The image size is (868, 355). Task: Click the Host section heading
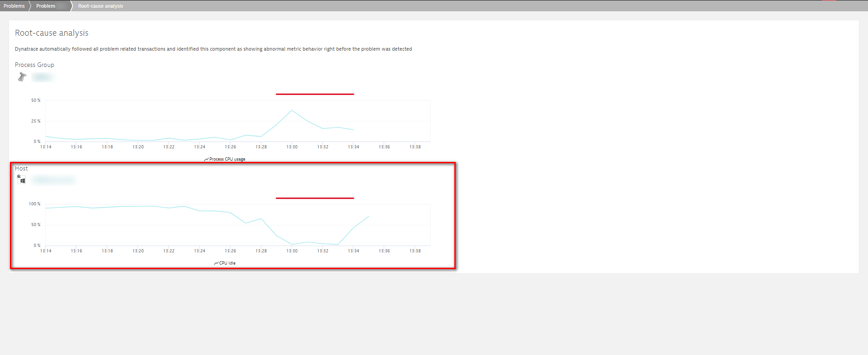click(x=21, y=169)
